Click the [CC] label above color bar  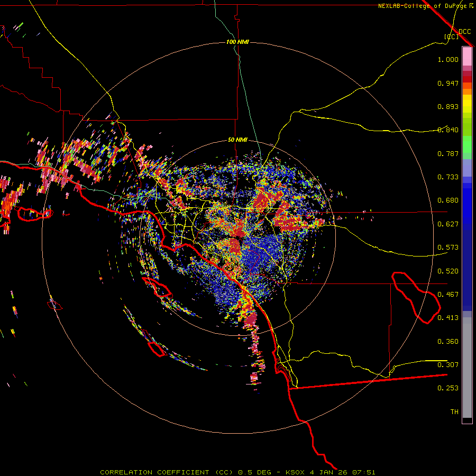(451, 36)
